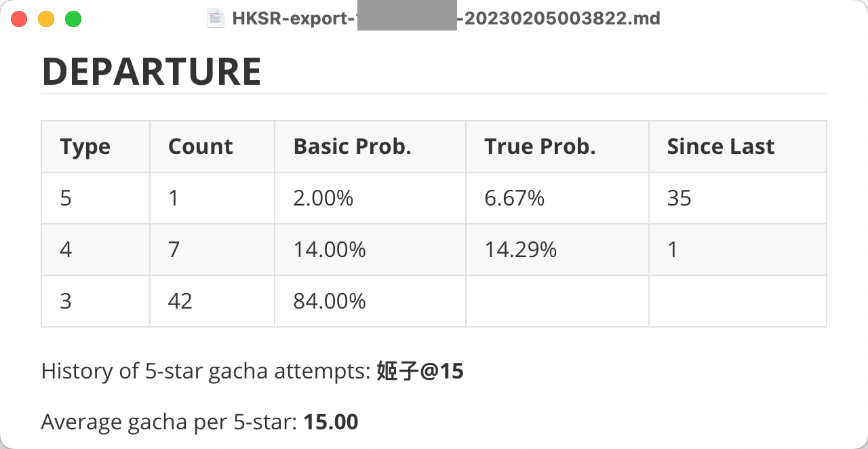The image size is (868, 449).
Task: Select the Count column header
Action: pyautogui.click(x=212, y=147)
